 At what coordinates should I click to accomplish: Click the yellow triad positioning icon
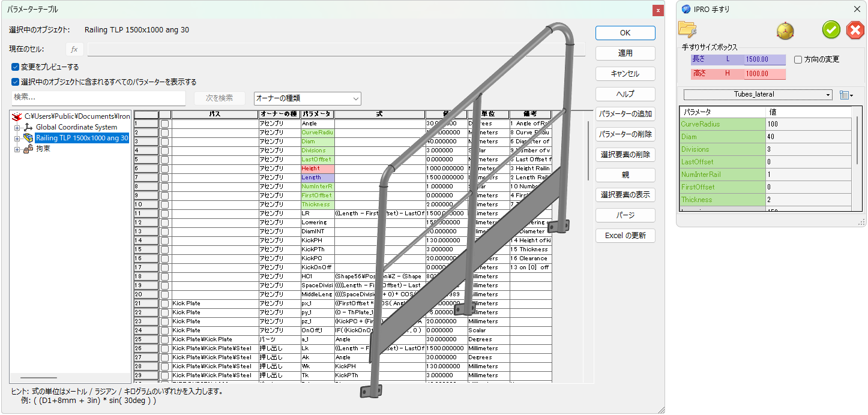coord(785,30)
